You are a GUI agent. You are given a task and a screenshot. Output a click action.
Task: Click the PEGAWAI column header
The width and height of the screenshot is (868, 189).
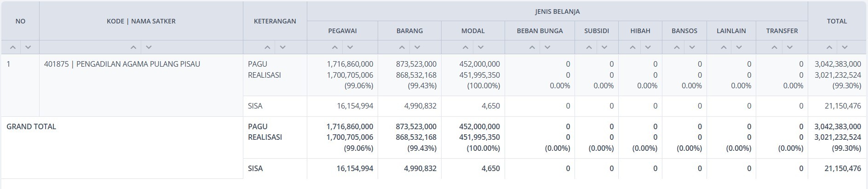(x=342, y=31)
